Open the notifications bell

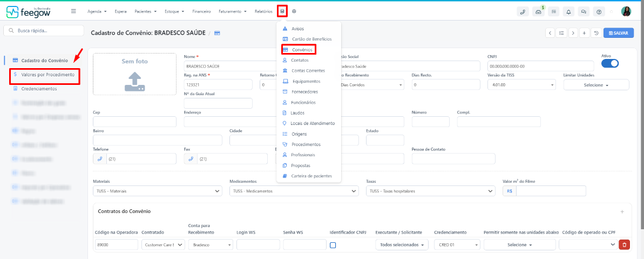(x=568, y=12)
